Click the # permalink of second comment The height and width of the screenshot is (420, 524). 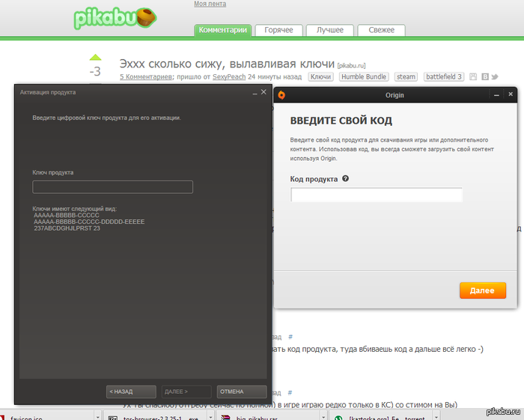click(x=290, y=392)
